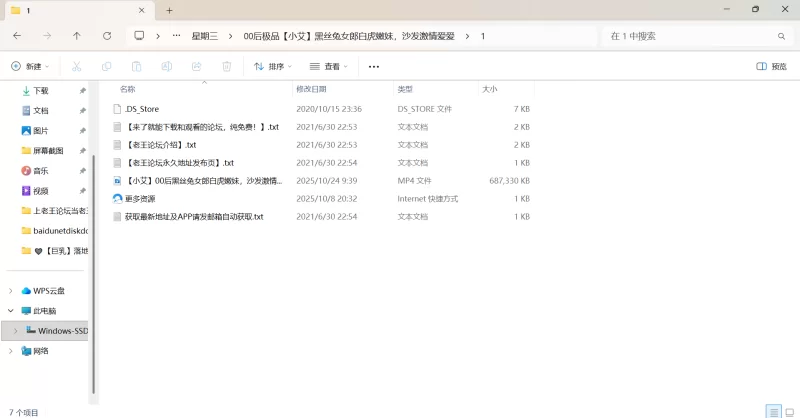Sort by 修改日期 column header

click(311, 89)
